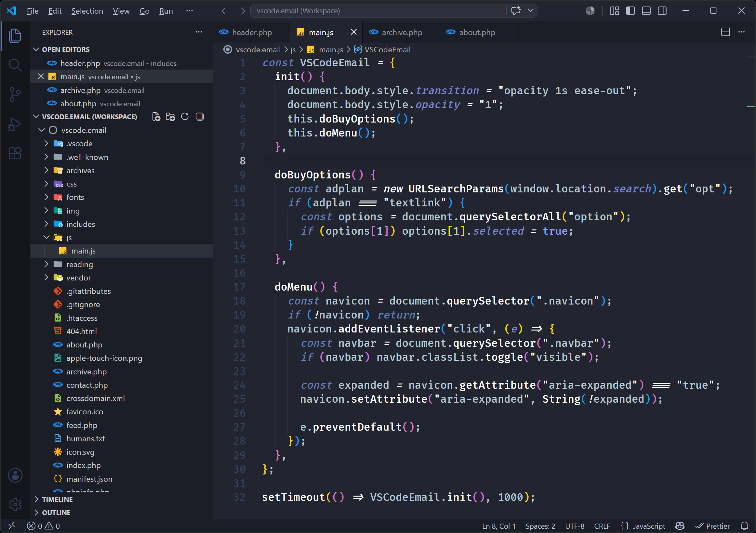The image size is (756, 533).
Task: Open the Copilot chat icon in title bar
Action: click(x=516, y=10)
